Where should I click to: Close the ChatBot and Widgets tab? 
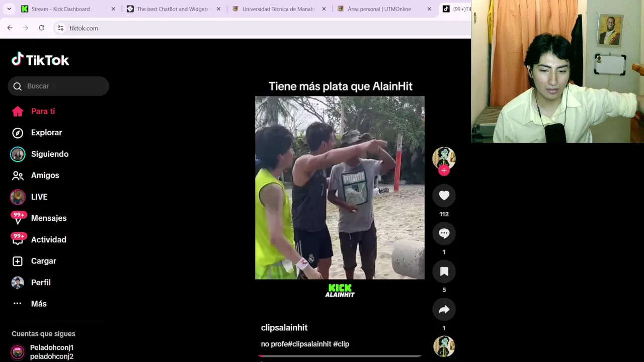(218, 9)
